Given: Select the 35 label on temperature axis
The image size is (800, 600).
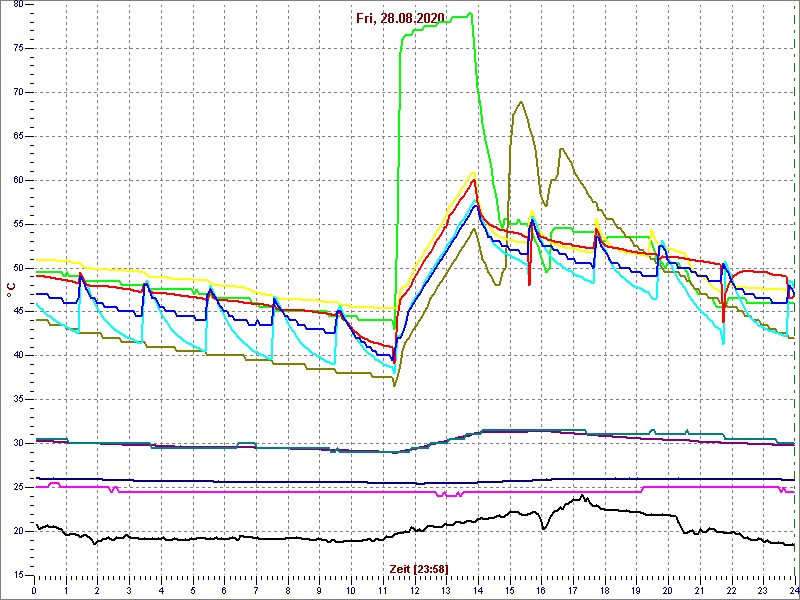Looking at the screenshot, I should click(18, 399).
